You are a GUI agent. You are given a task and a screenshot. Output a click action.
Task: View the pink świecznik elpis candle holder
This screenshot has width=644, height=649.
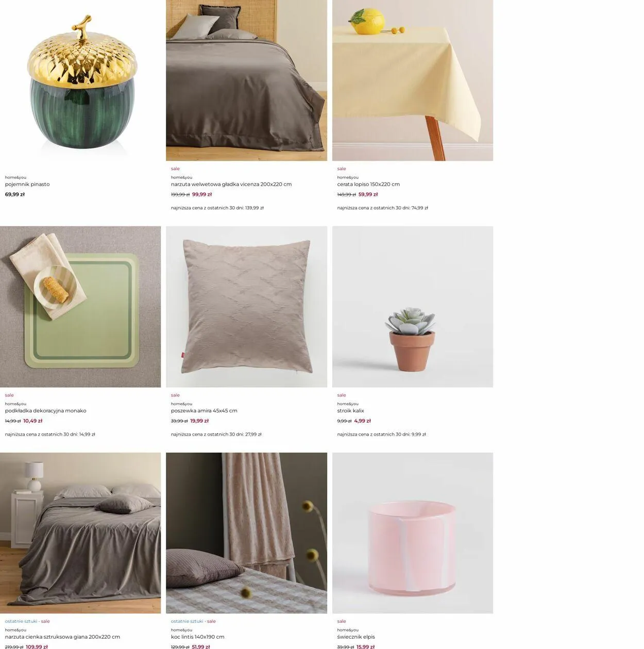[413, 533]
